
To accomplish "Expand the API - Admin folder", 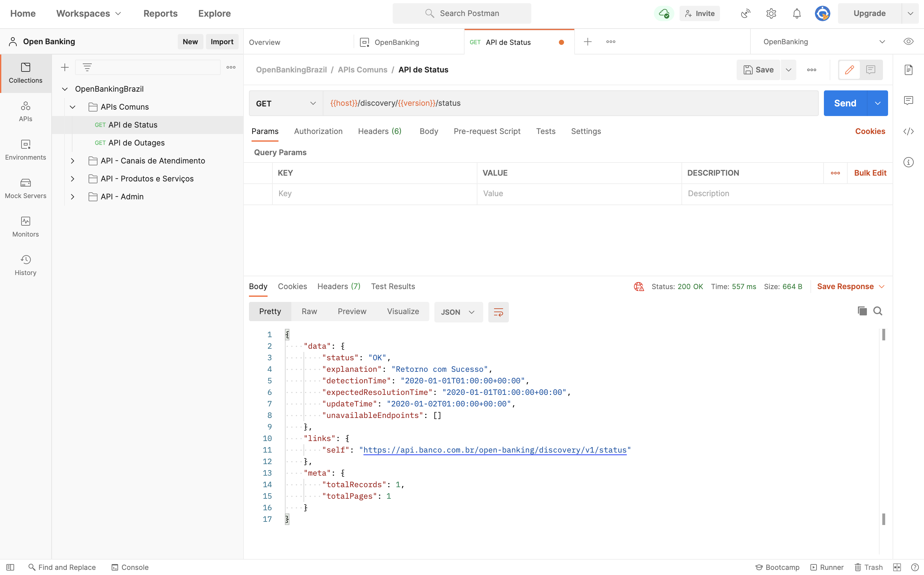I will coord(72,196).
